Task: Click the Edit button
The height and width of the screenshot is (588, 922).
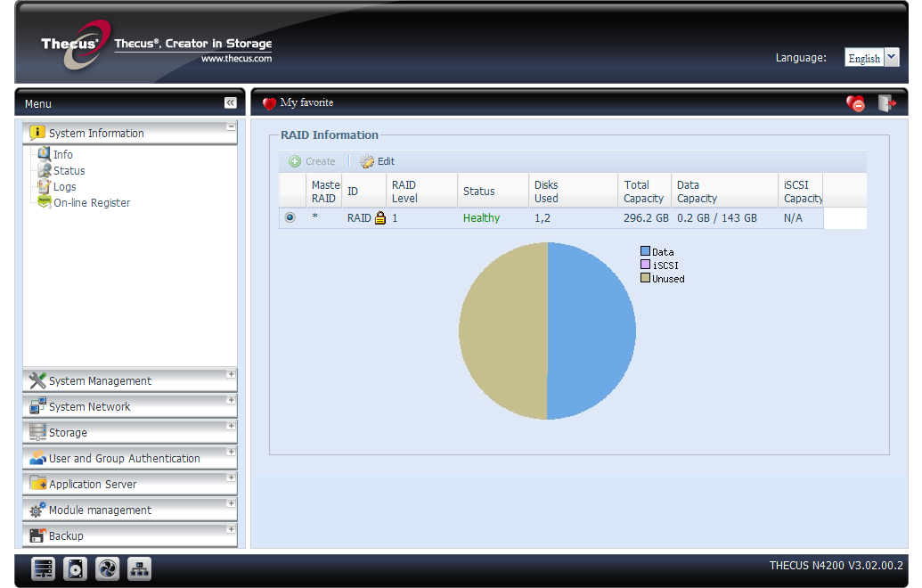Action: (x=378, y=162)
